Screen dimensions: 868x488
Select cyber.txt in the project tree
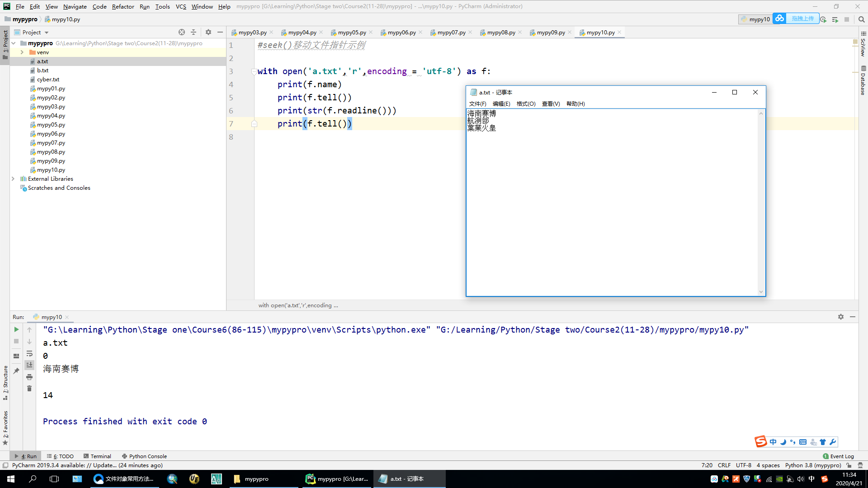pos(48,80)
